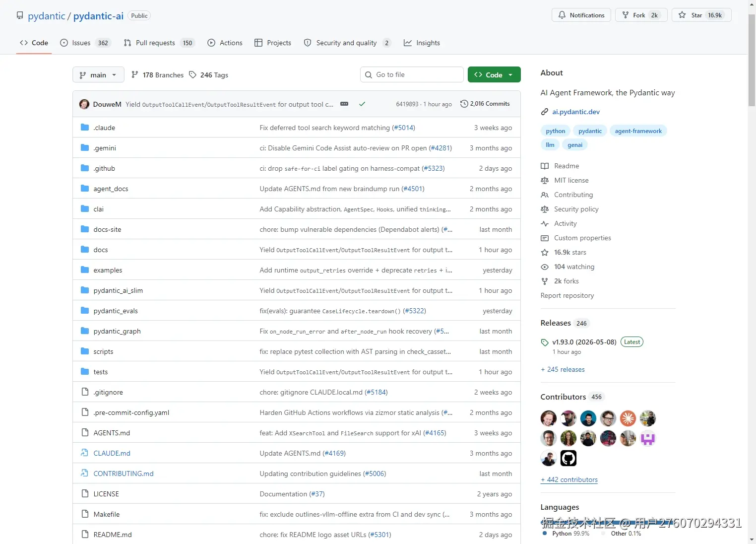
Task: Click DouweM's avatar in latest commit
Action: tap(84, 104)
